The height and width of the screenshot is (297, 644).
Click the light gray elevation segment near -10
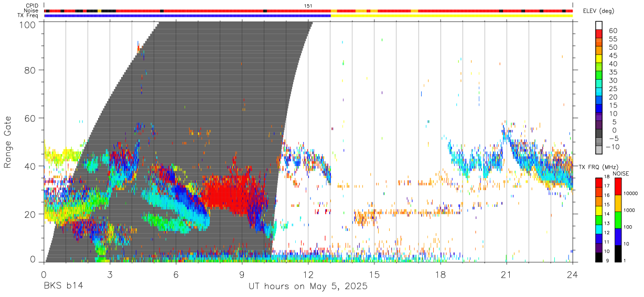(598, 150)
